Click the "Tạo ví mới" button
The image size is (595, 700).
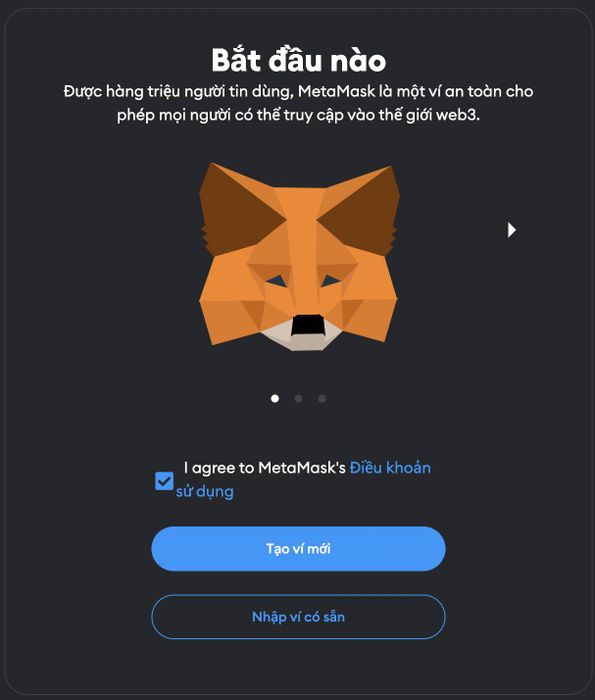pyautogui.click(x=298, y=549)
